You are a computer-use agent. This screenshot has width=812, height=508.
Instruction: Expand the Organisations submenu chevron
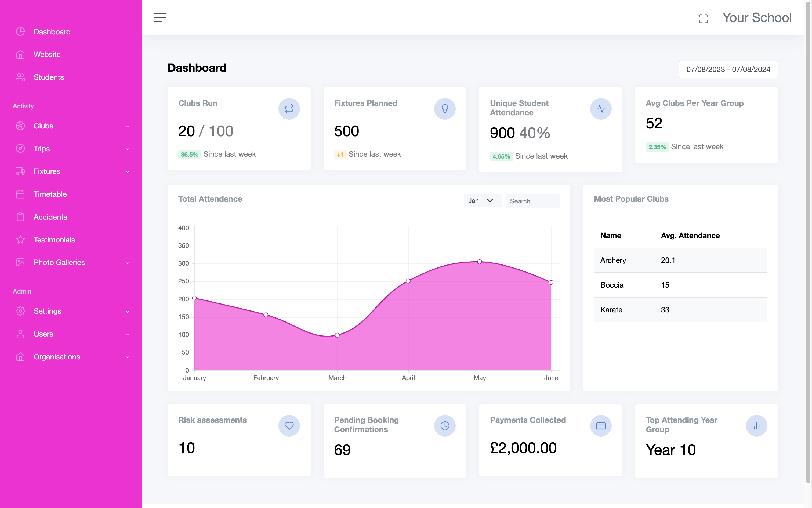[x=128, y=357]
